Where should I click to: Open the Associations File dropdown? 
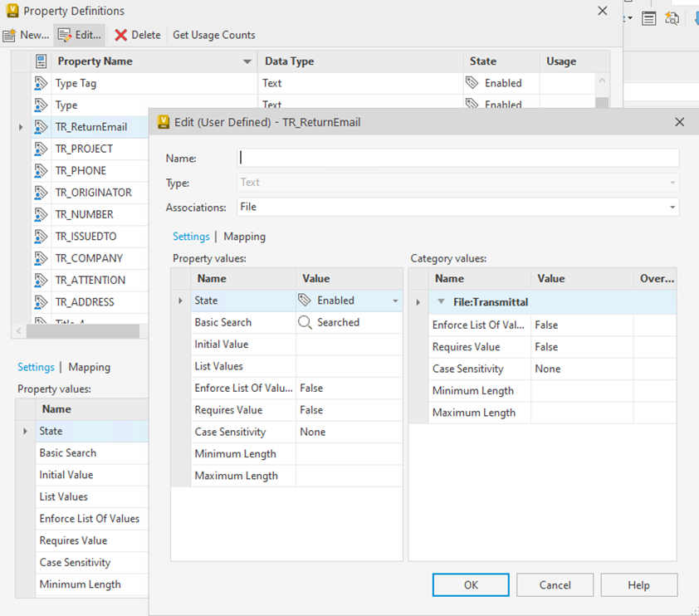pos(672,207)
